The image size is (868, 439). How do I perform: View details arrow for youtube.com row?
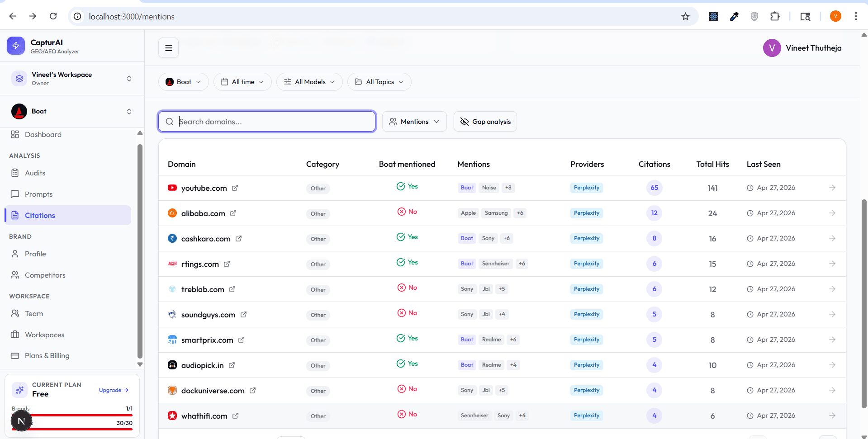832,188
